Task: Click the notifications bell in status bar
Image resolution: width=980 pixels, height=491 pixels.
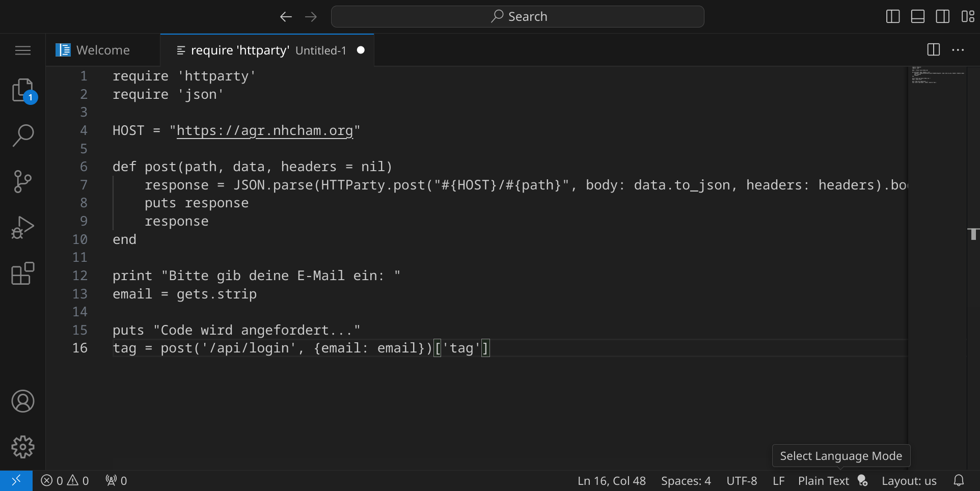Action: point(959,481)
